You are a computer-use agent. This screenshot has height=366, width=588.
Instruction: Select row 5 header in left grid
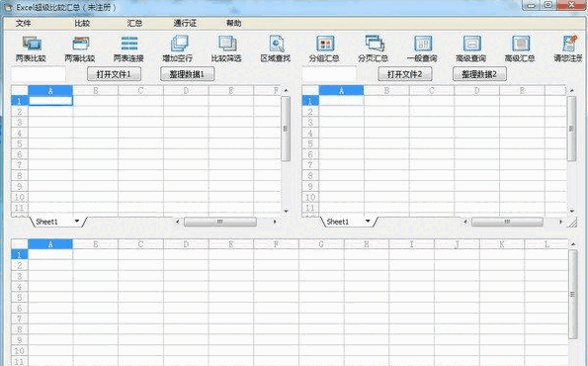[20, 143]
